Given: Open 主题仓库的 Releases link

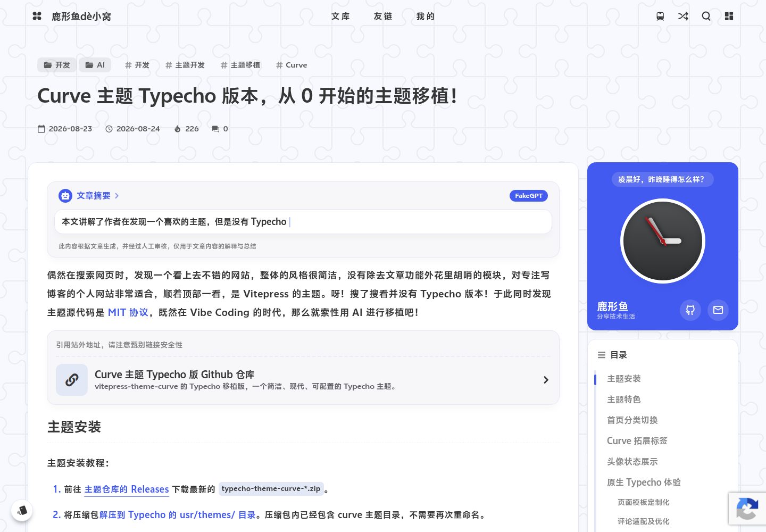Looking at the screenshot, I should coord(127,489).
